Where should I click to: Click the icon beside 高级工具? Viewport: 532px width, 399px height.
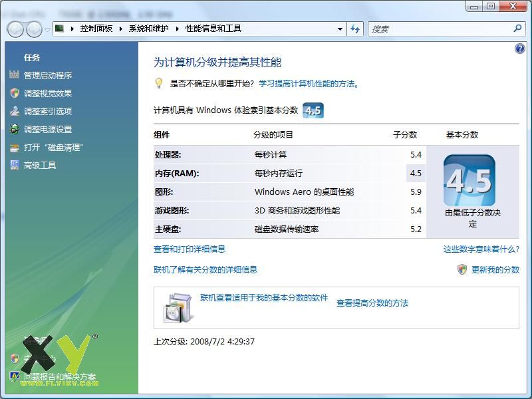(x=15, y=165)
